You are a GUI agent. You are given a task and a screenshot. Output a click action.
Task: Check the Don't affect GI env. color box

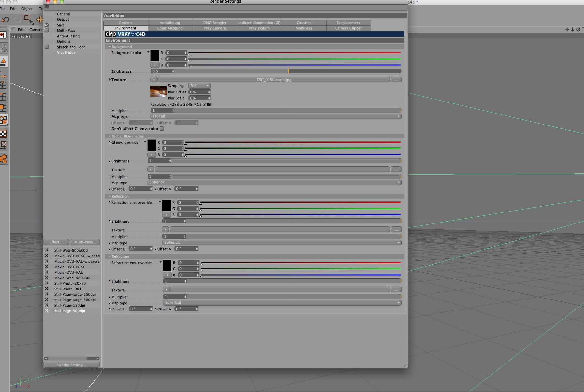pos(162,129)
